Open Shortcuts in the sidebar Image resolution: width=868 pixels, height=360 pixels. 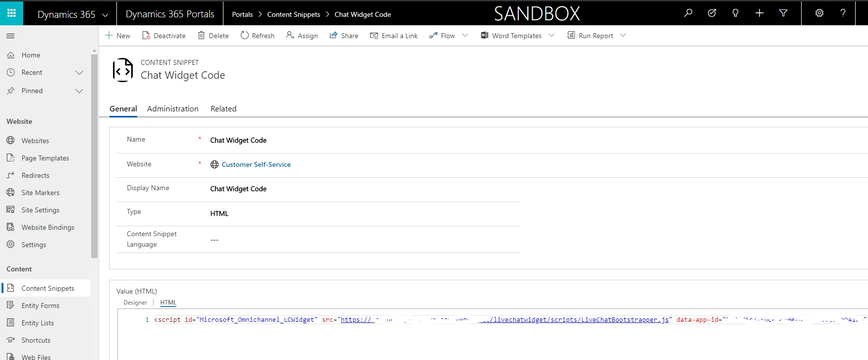[x=36, y=340]
